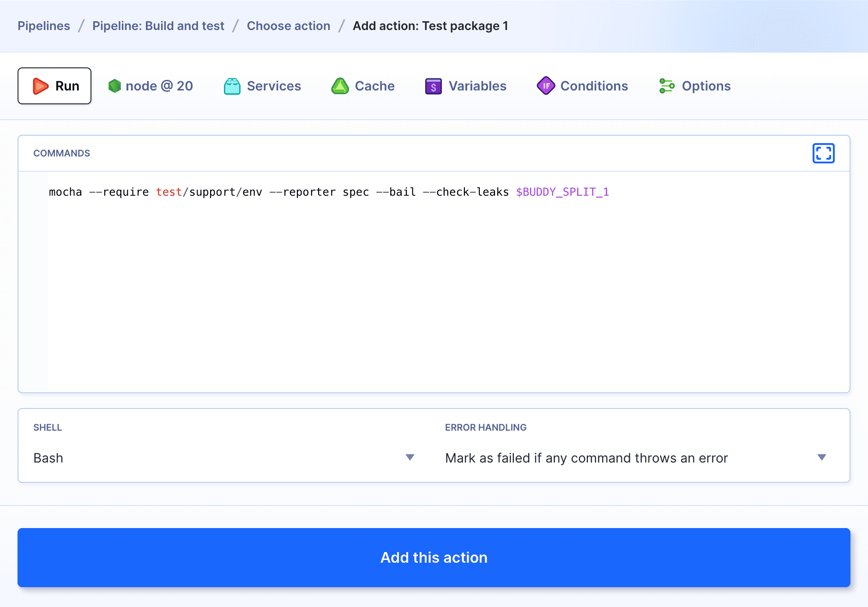Open the Options tab
Viewport: 868px width, 607px height.
(706, 86)
